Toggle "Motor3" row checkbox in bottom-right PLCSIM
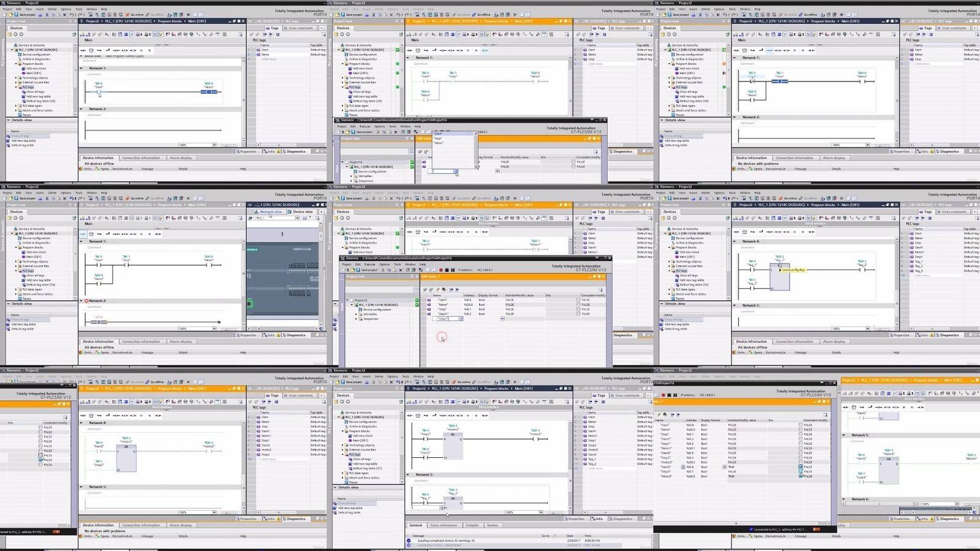The image size is (980, 551). pos(801,476)
